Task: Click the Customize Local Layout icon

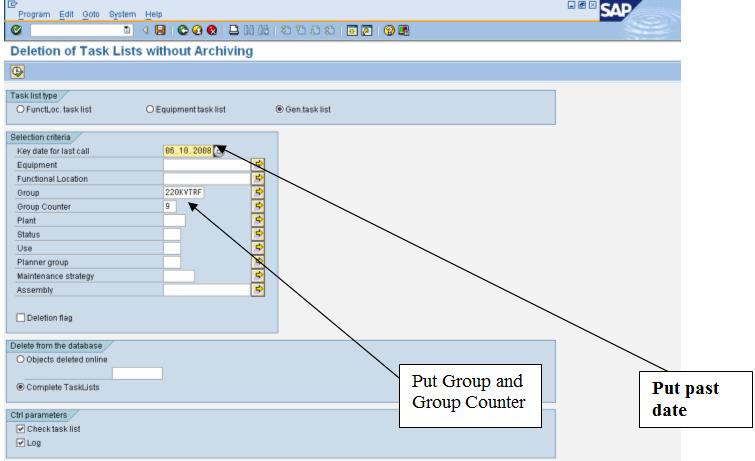Action: pos(404,30)
